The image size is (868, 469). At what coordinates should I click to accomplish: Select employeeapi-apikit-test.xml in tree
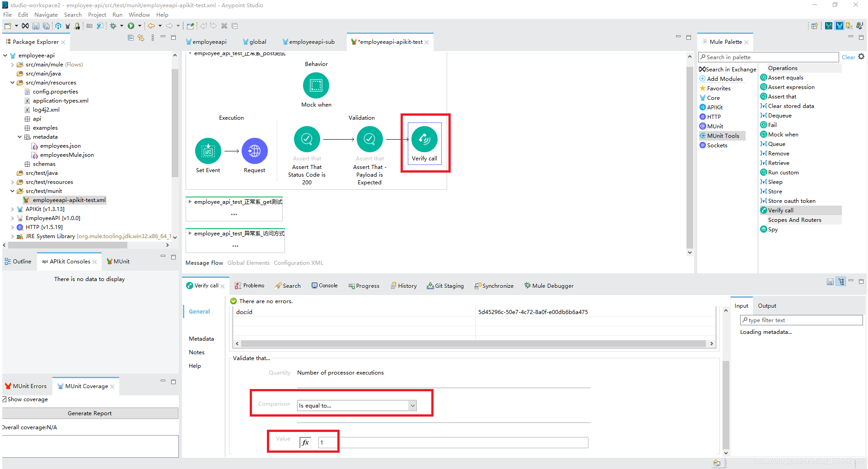coord(64,200)
